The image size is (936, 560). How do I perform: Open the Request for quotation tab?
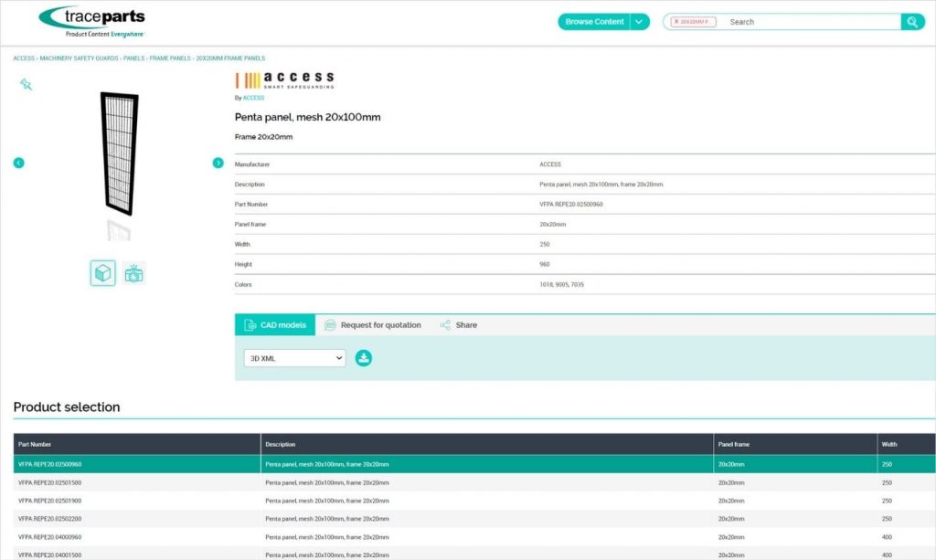(373, 325)
